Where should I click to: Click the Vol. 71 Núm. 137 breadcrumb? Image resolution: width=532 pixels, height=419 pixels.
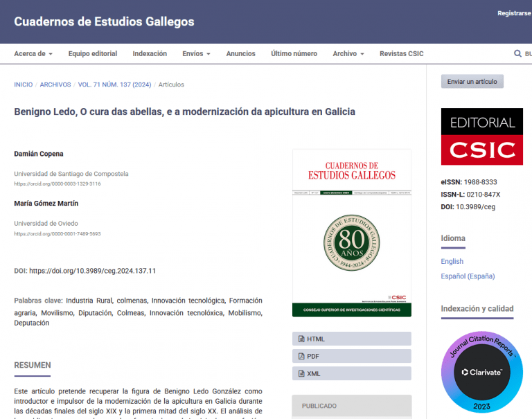114,84
